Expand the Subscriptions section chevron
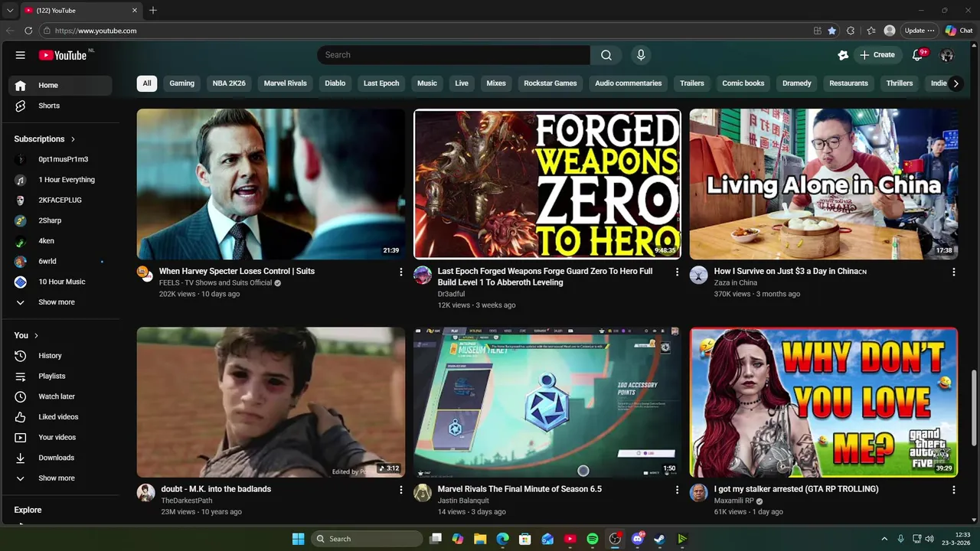The height and width of the screenshot is (551, 980). pyautogui.click(x=73, y=139)
